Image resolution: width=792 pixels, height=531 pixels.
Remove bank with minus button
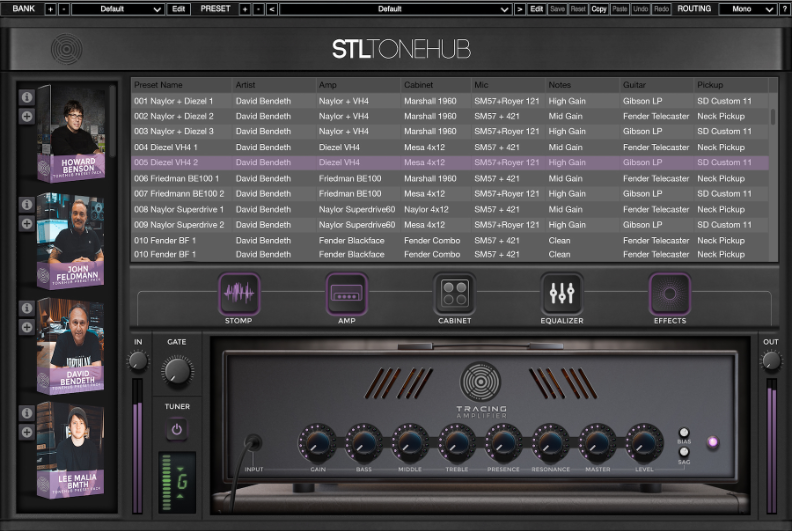click(x=64, y=9)
